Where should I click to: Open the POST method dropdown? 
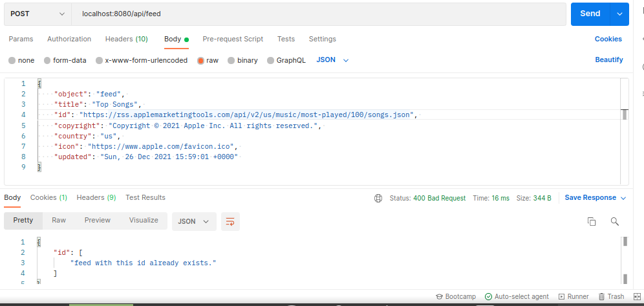[38, 14]
